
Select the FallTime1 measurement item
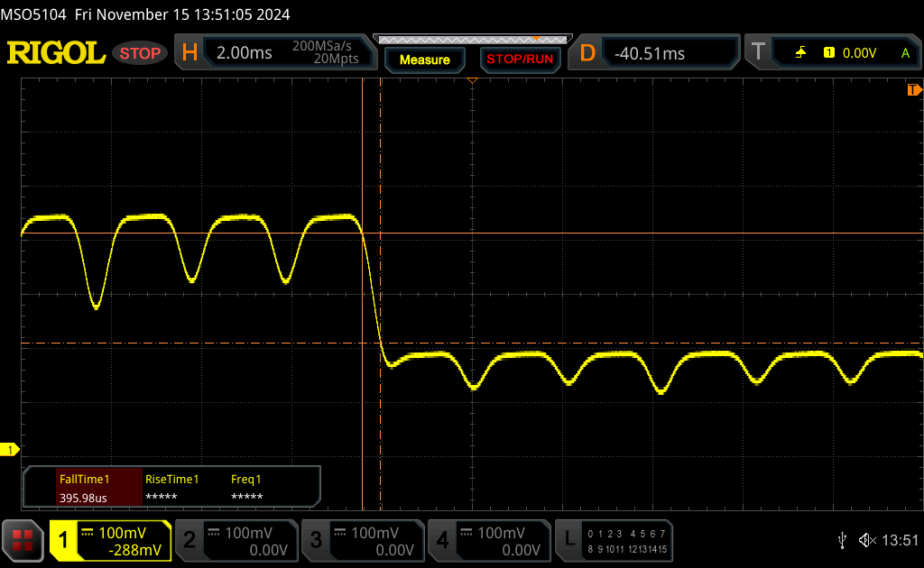[84, 488]
